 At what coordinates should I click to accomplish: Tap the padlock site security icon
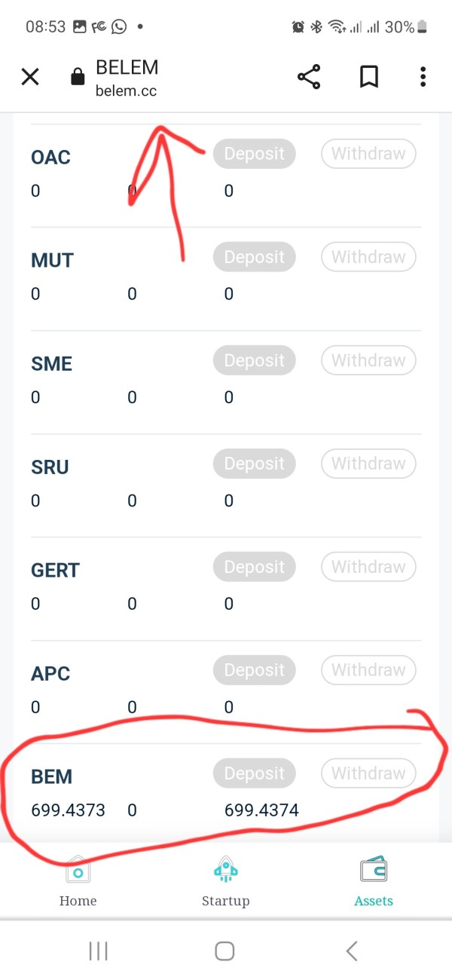pyautogui.click(x=77, y=77)
